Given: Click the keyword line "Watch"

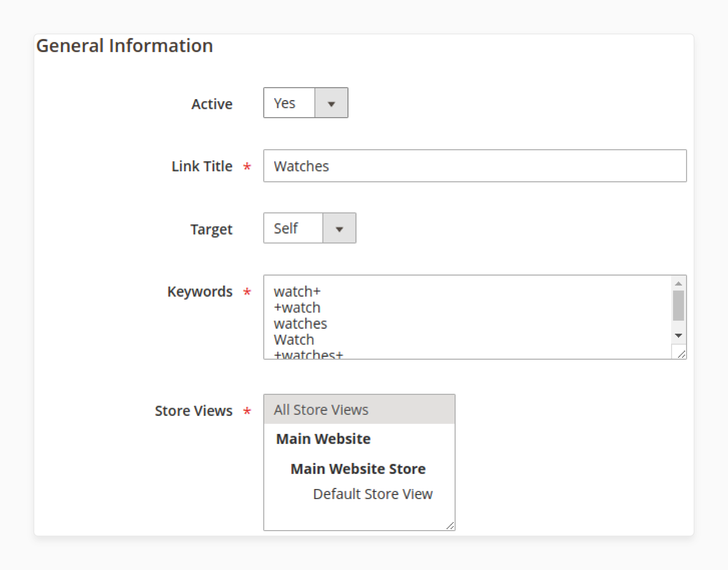Looking at the screenshot, I should tap(294, 339).
